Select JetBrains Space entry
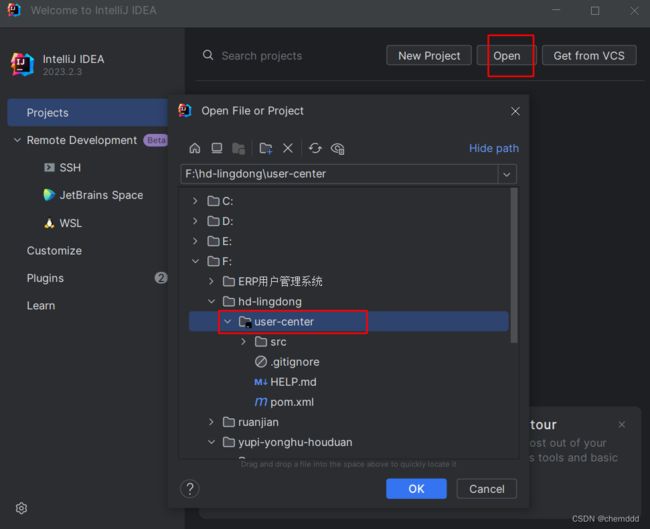 [x=101, y=195]
